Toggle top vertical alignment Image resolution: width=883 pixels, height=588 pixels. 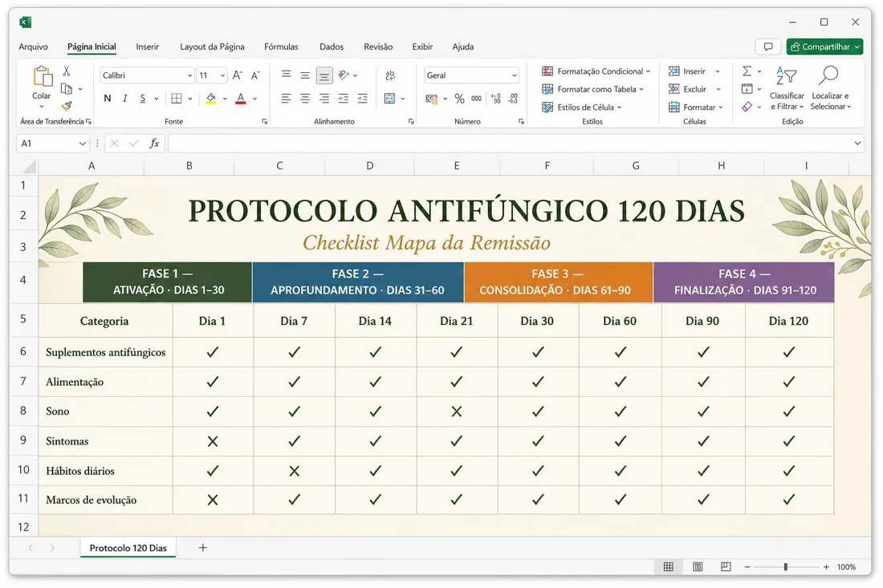pyautogui.click(x=286, y=75)
